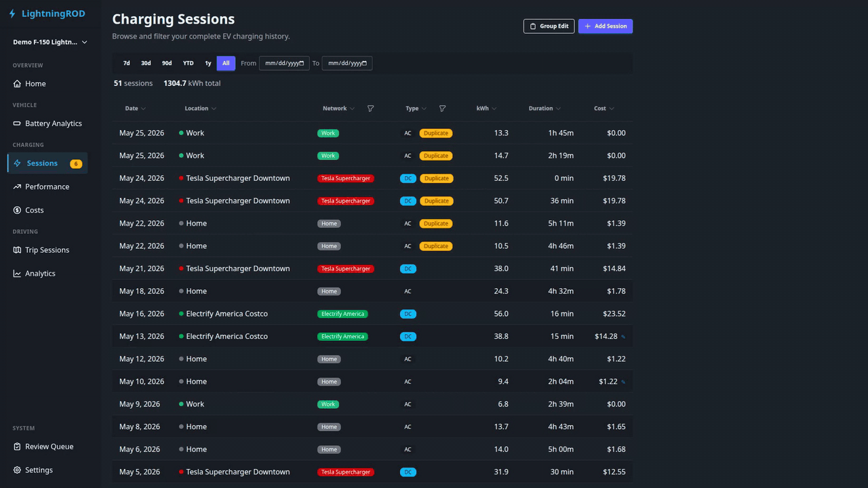The image size is (868, 488).
Task: Open the Type column filter funnel icon
Action: (x=442, y=108)
